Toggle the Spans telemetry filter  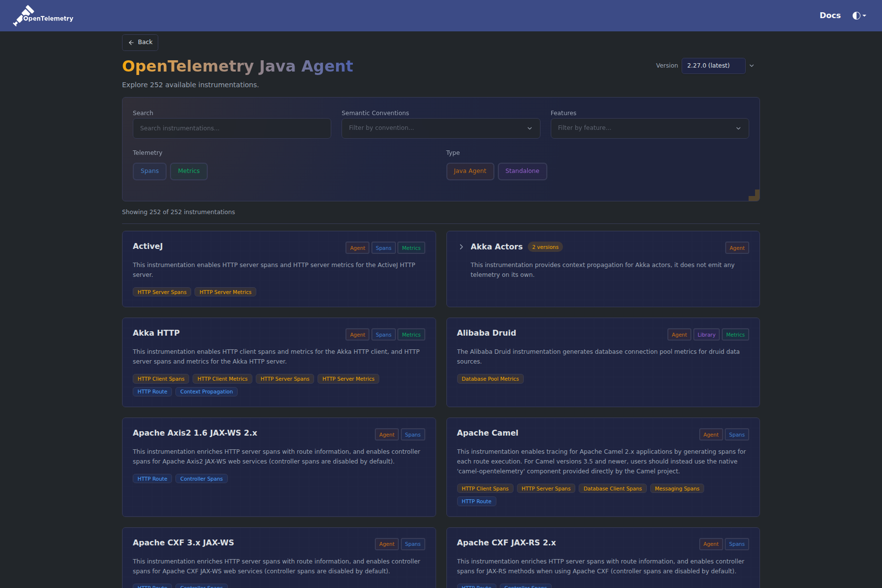click(149, 171)
